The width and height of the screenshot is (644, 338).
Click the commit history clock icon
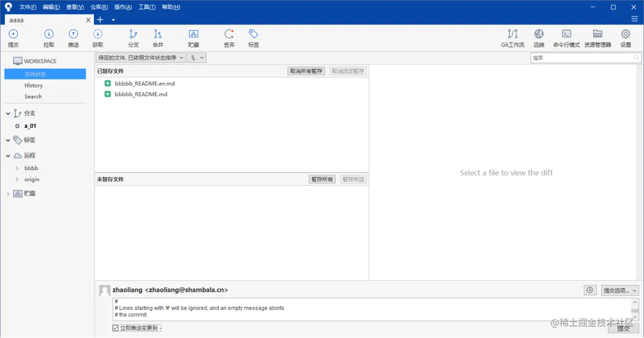[590, 290]
